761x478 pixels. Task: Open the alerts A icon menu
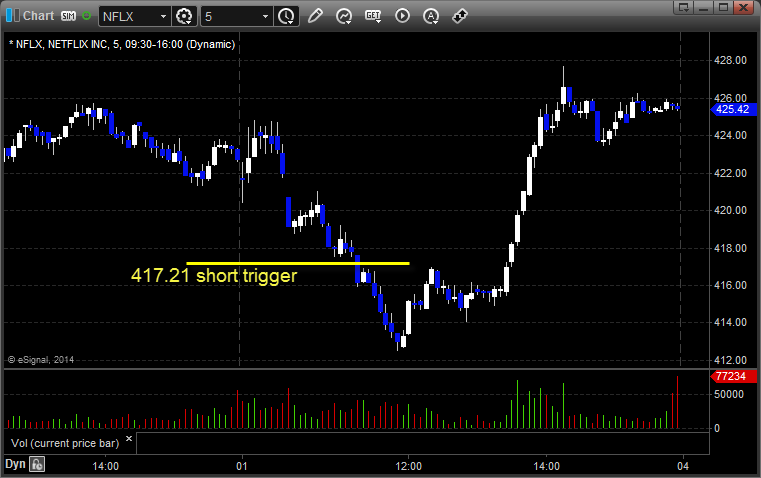(431, 16)
